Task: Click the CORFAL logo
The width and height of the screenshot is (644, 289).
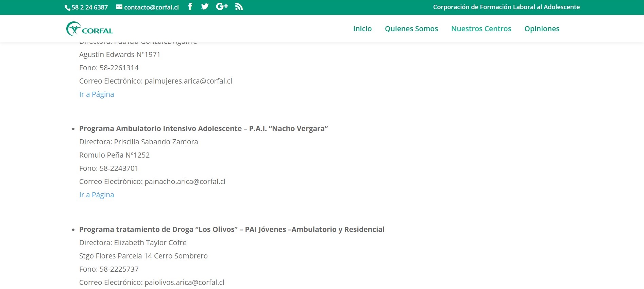Action: [x=90, y=29]
